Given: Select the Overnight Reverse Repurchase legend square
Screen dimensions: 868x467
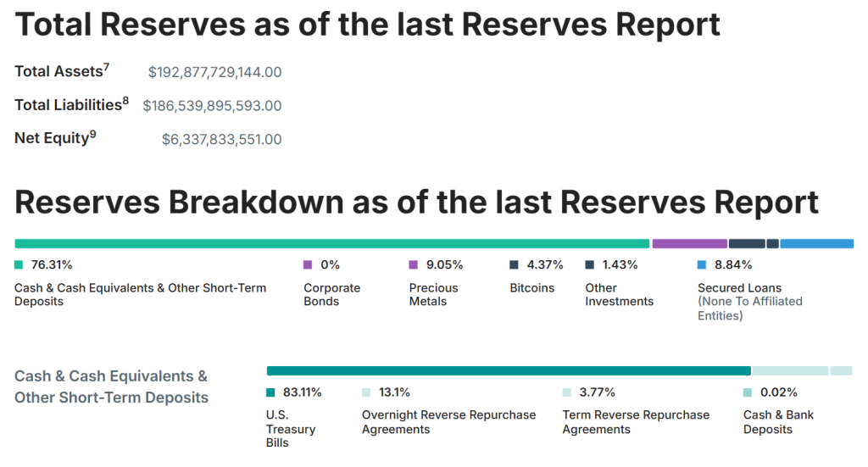Looking at the screenshot, I should point(366,392).
